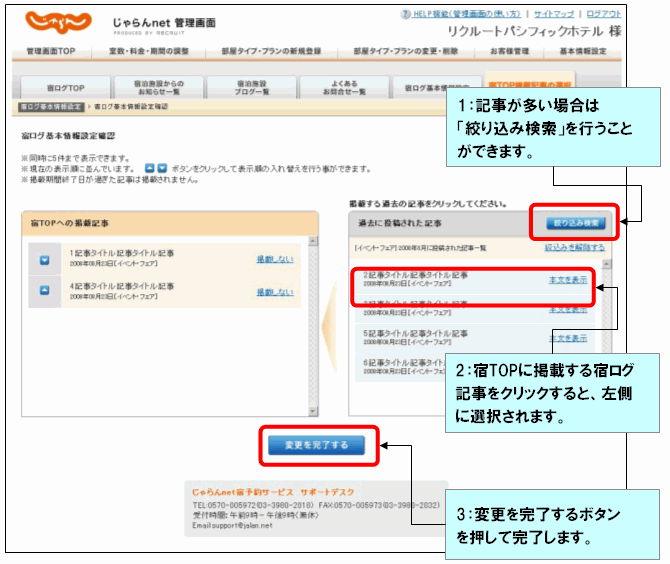Open 部屋タイプ・プランの変更・削除 menu

406,51
